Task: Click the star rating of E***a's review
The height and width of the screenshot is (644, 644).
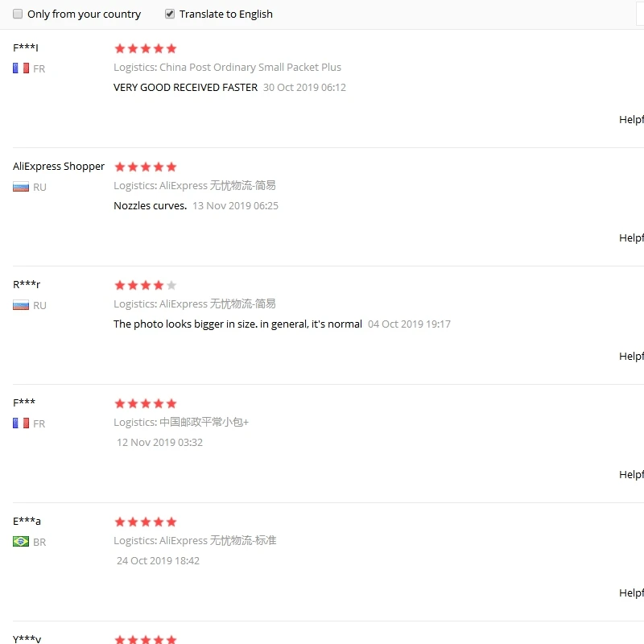Action: coord(146,522)
